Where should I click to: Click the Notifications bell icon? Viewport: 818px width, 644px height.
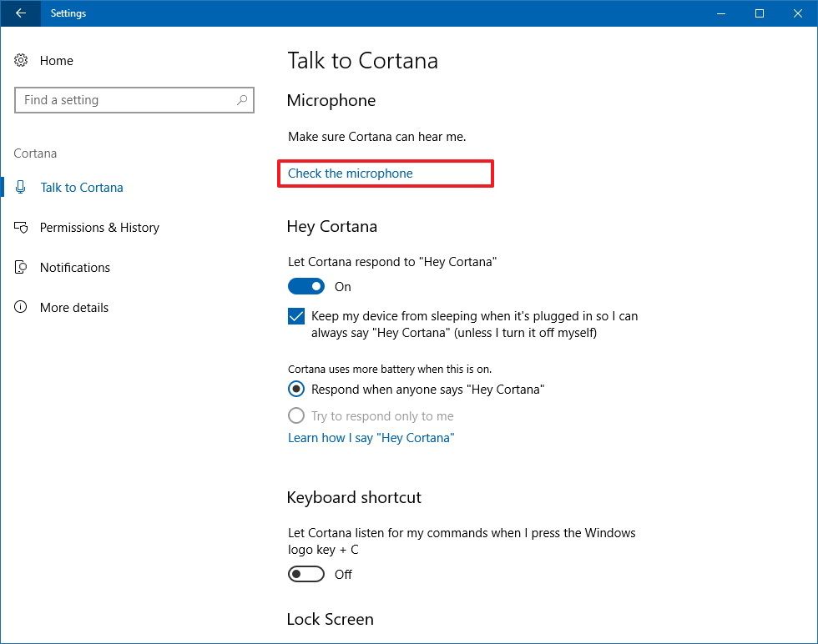coord(19,267)
